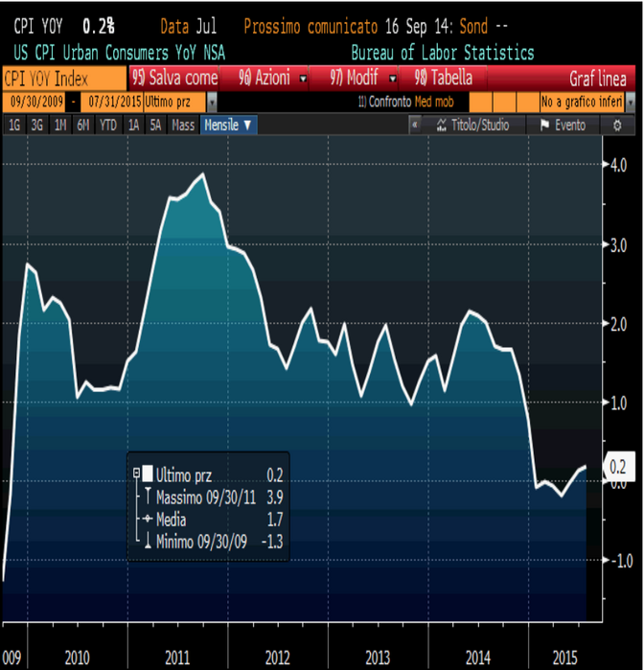Click the double-left-arrow collapse toolbar icon
644x670 pixels.
tap(413, 126)
